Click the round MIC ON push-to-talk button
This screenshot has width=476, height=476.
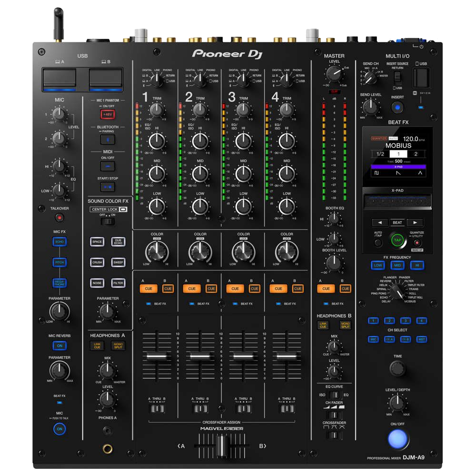pyautogui.click(x=59, y=429)
